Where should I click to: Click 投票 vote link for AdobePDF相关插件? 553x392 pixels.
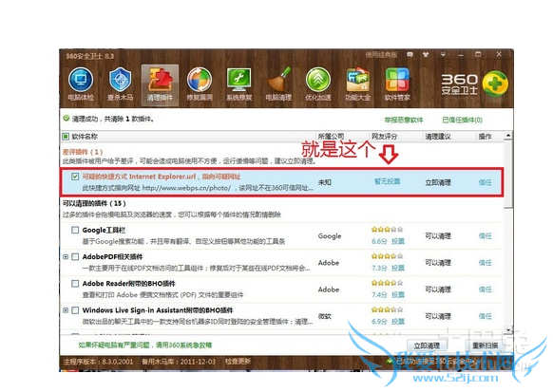[x=398, y=268]
